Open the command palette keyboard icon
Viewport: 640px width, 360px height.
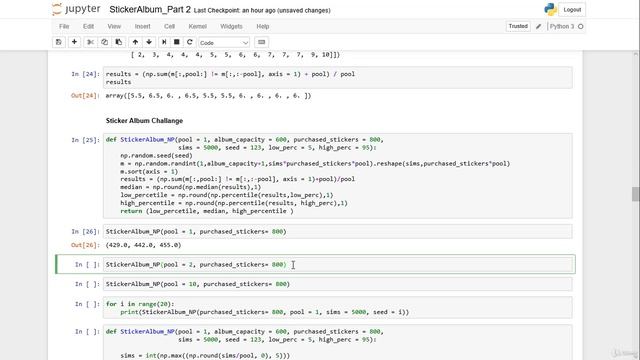(x=262, y=42)
